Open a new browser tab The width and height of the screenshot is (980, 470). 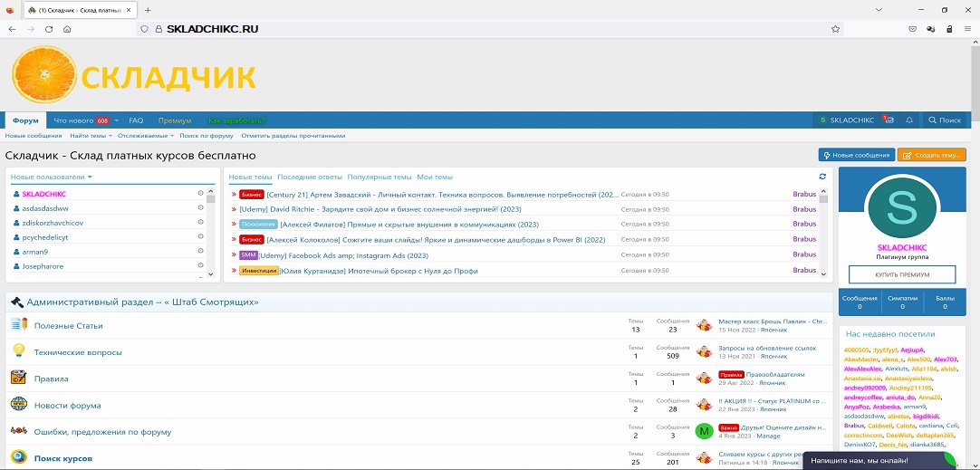148,10
